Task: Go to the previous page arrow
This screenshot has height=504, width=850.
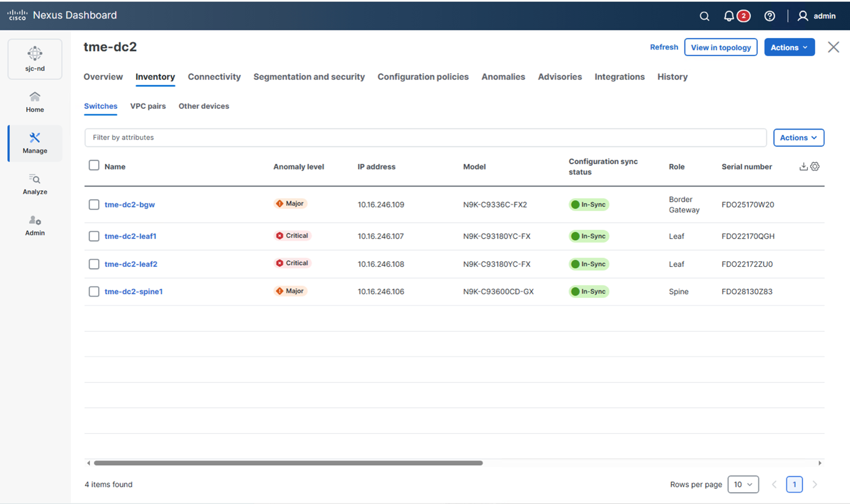Action: click(x=774, y=484)
